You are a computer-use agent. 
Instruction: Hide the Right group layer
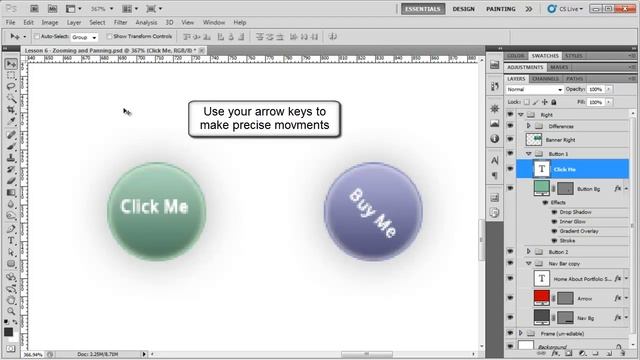(510, 115)
